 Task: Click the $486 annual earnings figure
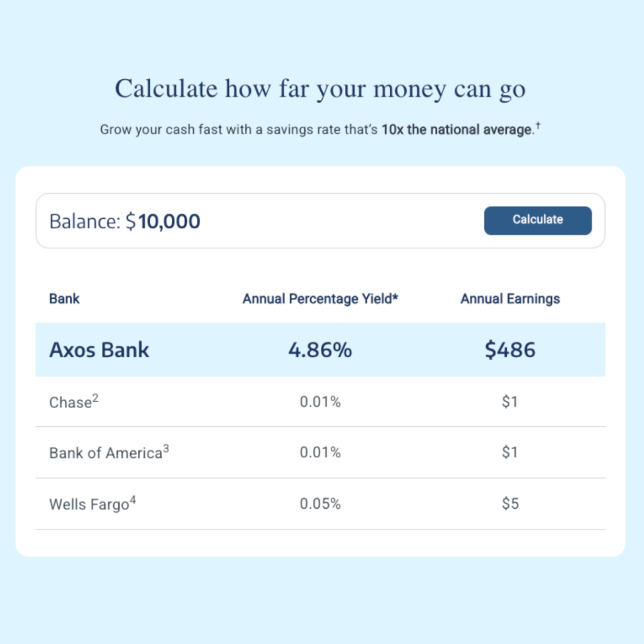coord(510,350)
